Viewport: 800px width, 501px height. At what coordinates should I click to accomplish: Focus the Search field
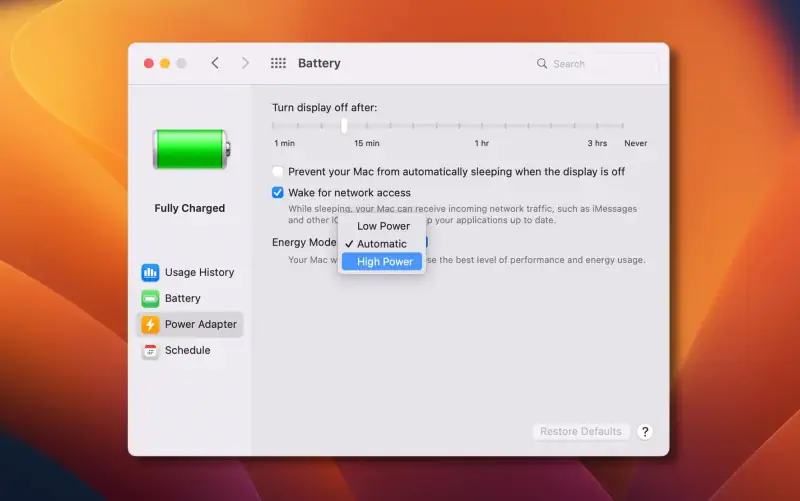[x=595, y=64]
